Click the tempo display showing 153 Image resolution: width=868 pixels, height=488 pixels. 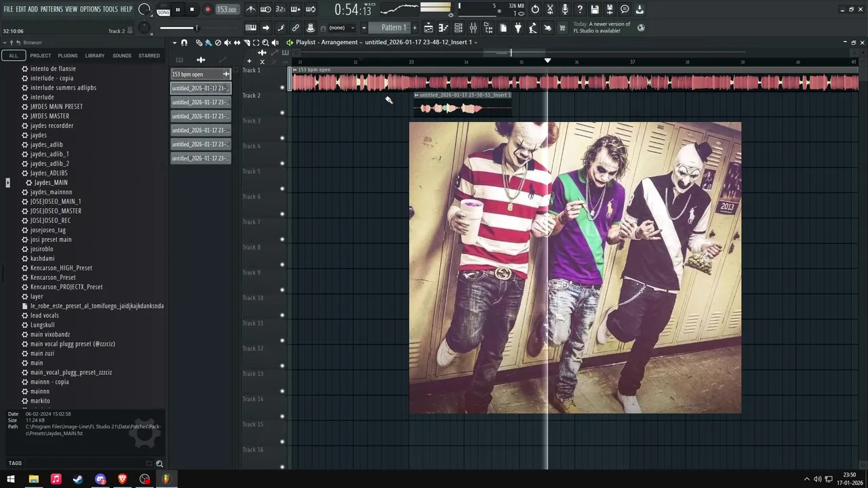tap(226, 9)
